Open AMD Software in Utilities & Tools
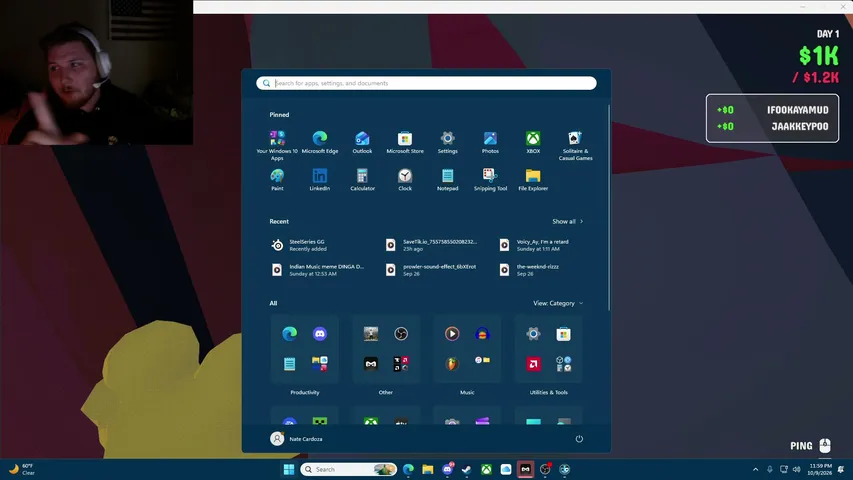This screenshot has height=480, width=853. (x=533, y=364)
